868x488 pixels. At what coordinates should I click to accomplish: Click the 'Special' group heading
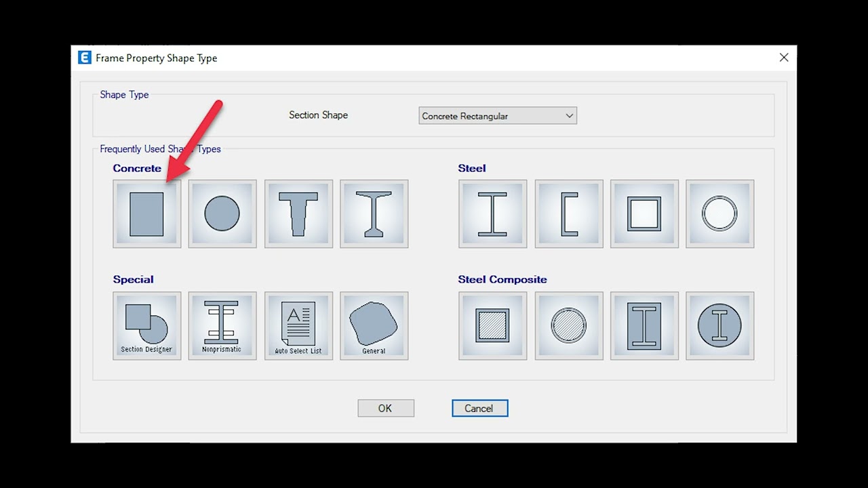[x=133, y=279]
